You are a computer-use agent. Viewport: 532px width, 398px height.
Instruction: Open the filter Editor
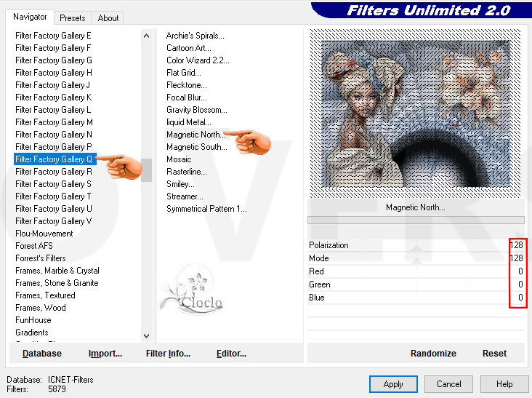pyautogui.click(x=231, y=354)
